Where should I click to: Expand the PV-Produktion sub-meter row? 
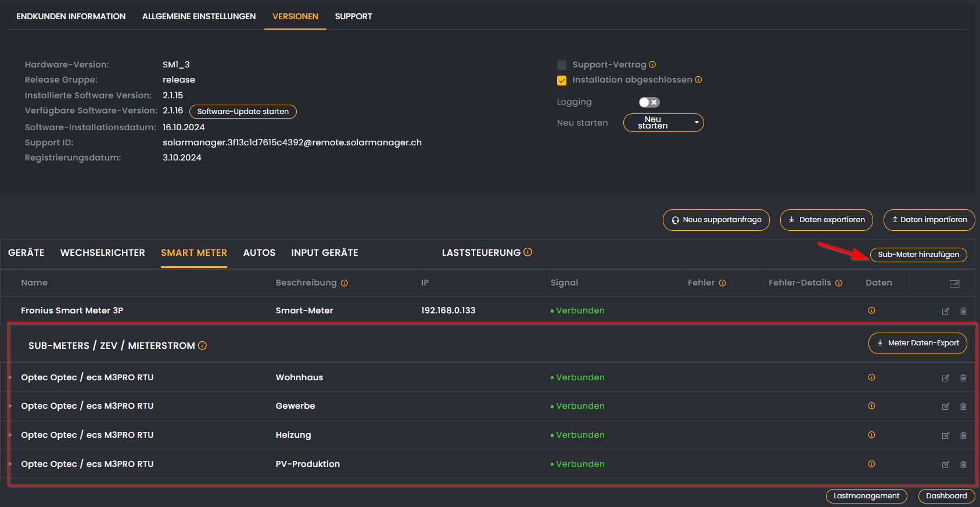[10, 464]
